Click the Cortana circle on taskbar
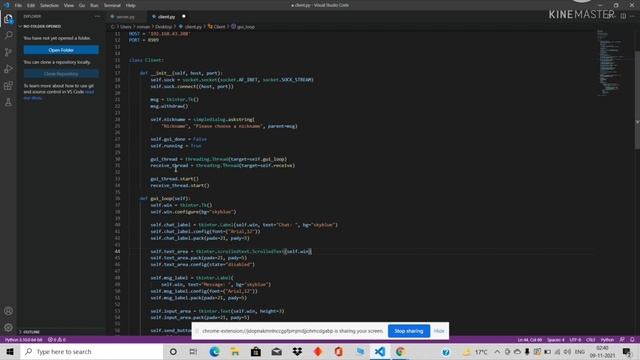The height and width of the screenshot is (360, 640). point(173,351)
